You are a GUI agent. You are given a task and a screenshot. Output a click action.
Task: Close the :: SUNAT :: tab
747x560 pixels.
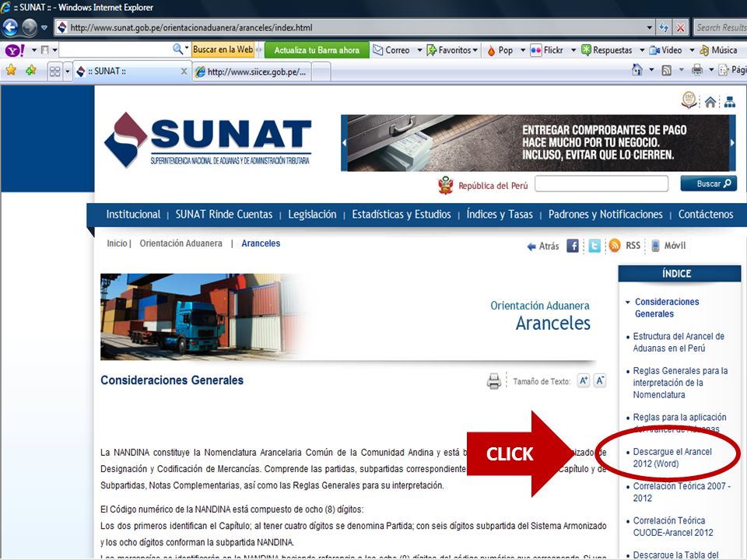point(184,72)
